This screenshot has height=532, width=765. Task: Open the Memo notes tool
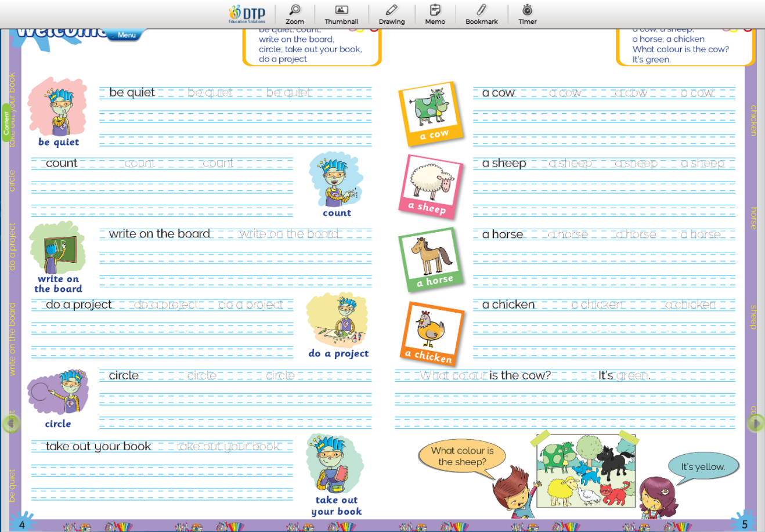click(x=435, y=14)
